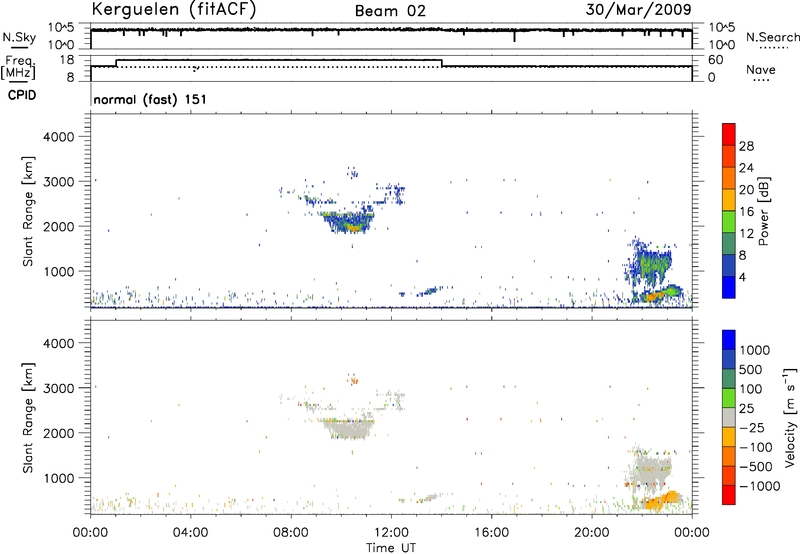Screen dimensions: 800x554
Task: Click the 30/Mar/2009 date
Action: 638,10
